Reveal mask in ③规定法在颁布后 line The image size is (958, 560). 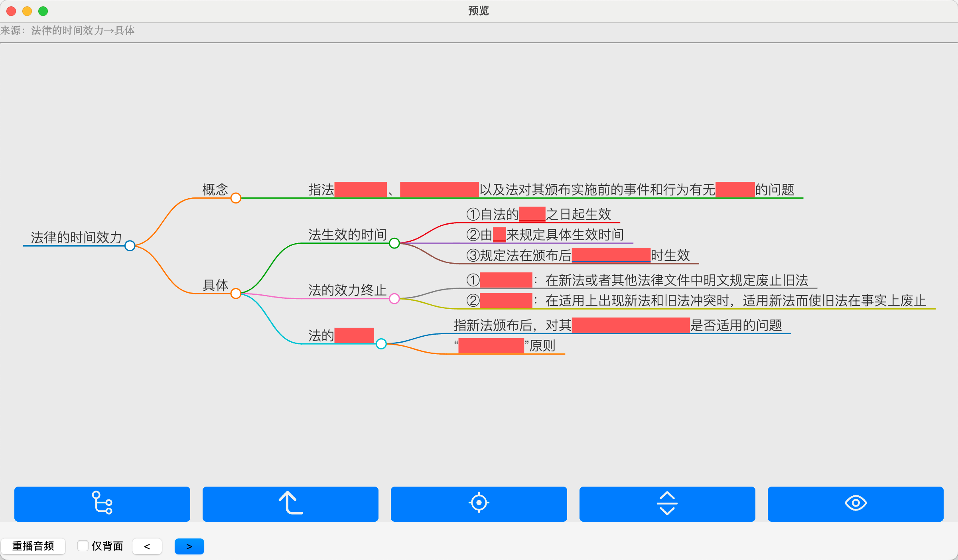611,255
